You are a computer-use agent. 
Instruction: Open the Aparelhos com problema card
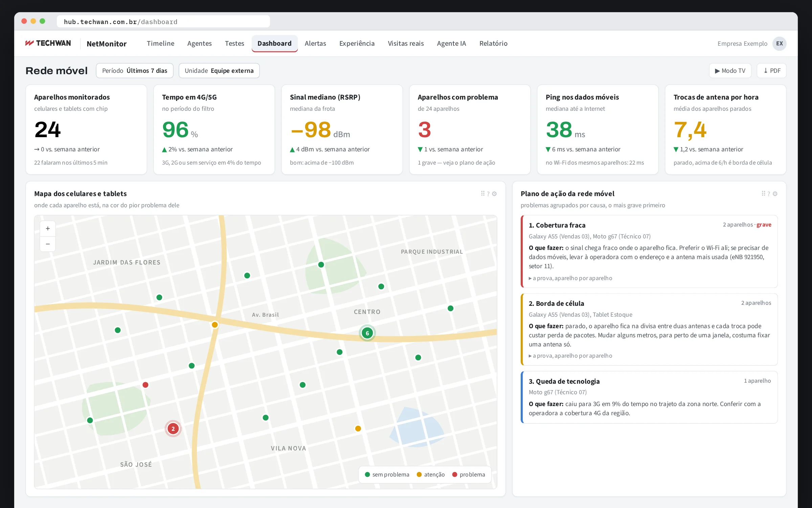point(470,130)
